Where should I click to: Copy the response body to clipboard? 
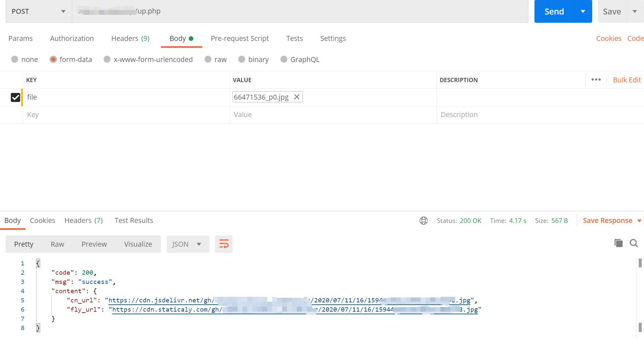pos(619,243)
